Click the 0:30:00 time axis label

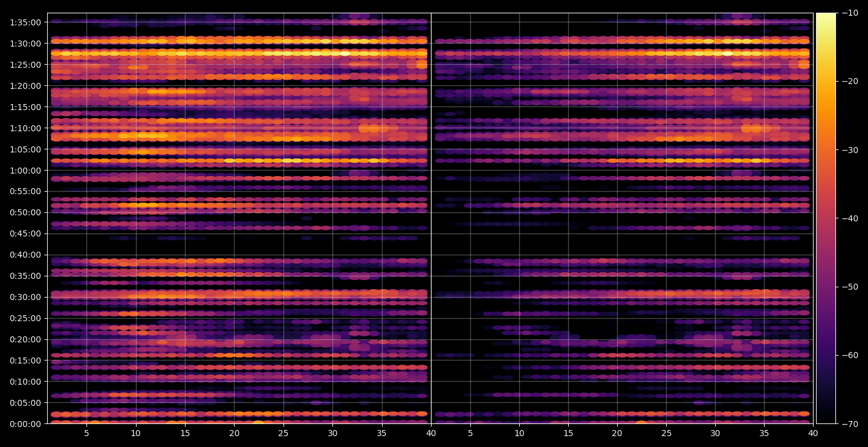point(25,297)
